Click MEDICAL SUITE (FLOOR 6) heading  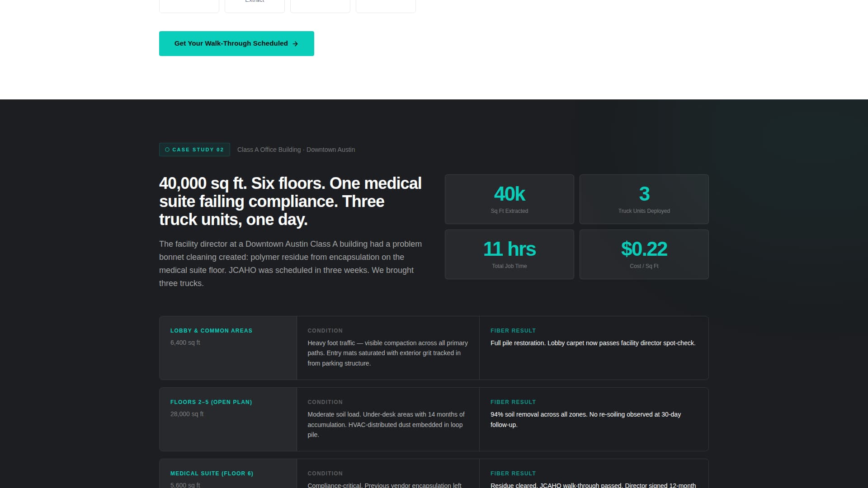(x=212, y=474)
